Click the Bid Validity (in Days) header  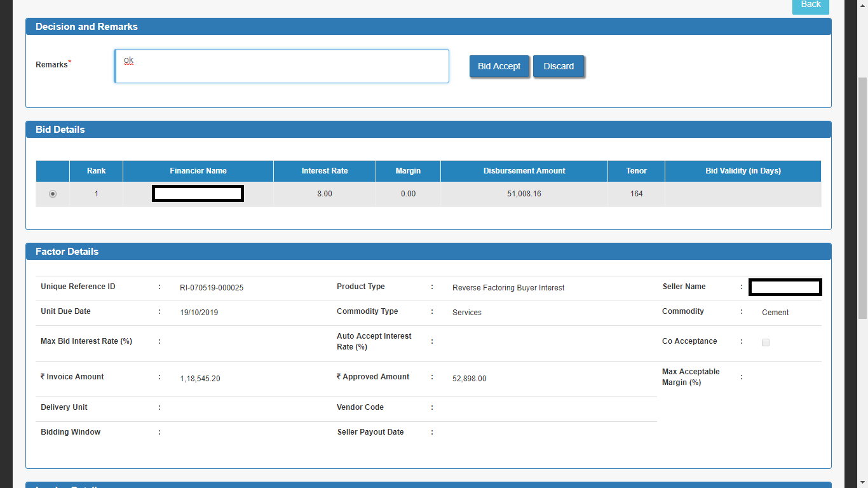tap(743, 171)
